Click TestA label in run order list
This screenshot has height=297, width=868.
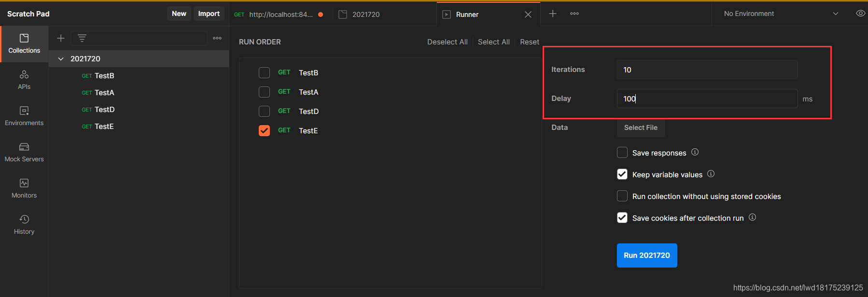308,92
